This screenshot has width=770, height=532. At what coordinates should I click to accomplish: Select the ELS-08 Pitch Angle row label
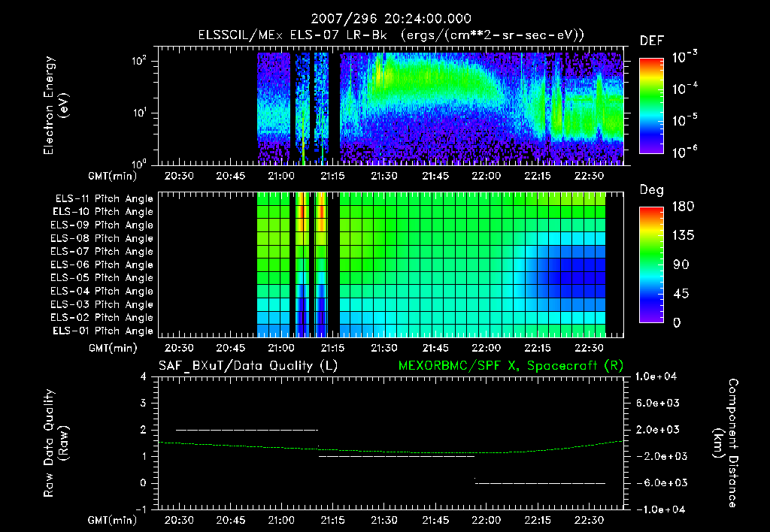102,238
